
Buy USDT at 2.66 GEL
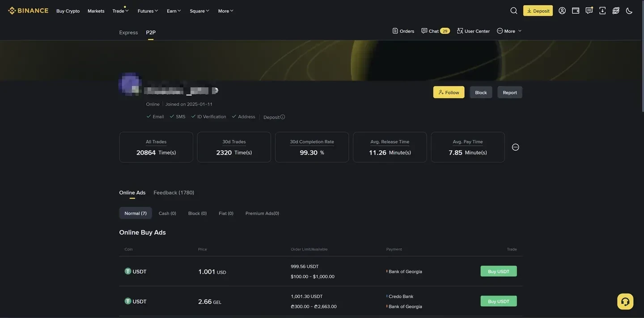tap(499, 301)
